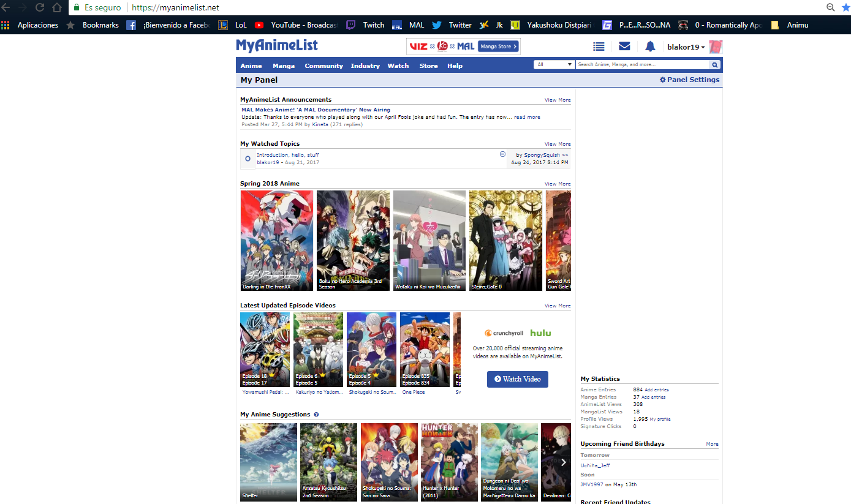The height and width of the screenshot is (504, 851).
Task: Click the browser back arrow
Action: [5, 7]
